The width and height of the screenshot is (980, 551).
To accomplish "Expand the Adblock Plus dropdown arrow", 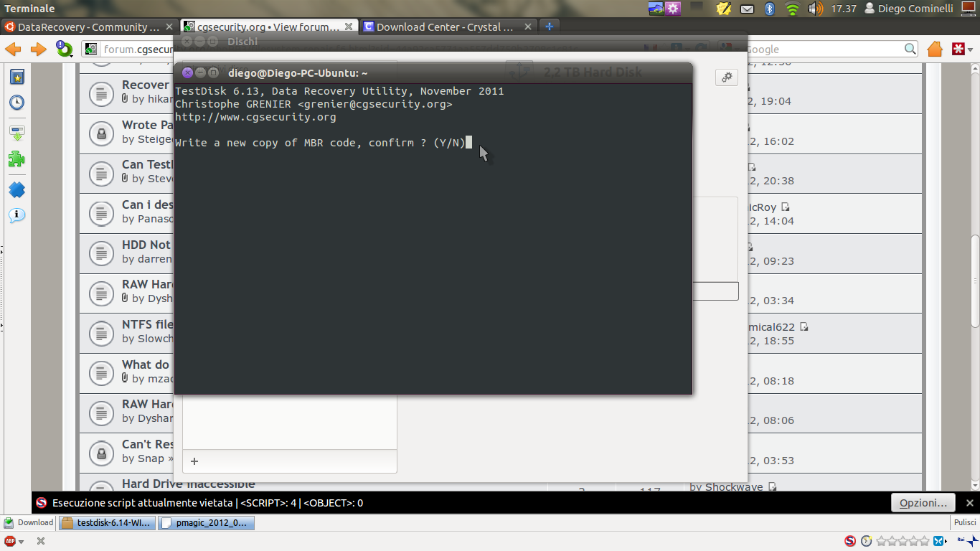I will pos(22,542).
